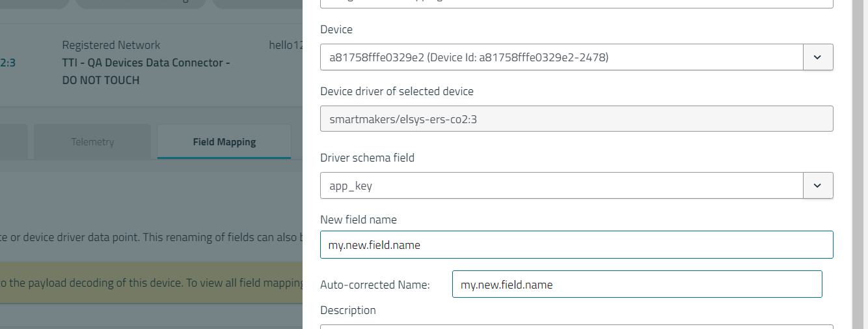
Task: Click TTI - QA Devices Data Connector name
Action: [x=146, y=63]
